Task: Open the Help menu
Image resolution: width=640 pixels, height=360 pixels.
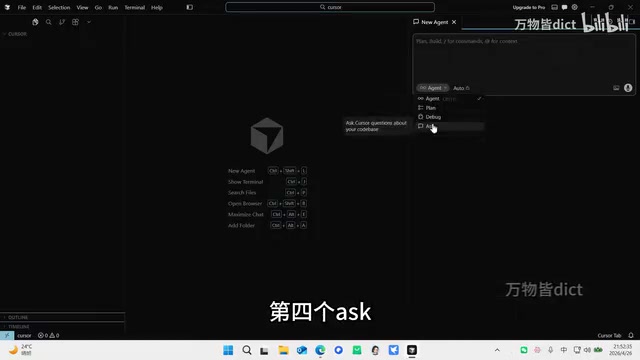Action: click(157, 7)
